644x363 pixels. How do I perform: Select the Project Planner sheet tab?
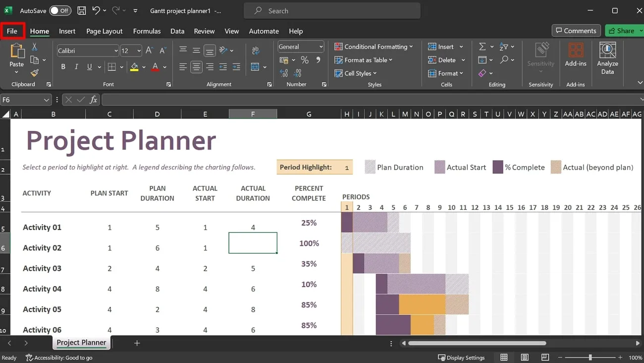81,342
